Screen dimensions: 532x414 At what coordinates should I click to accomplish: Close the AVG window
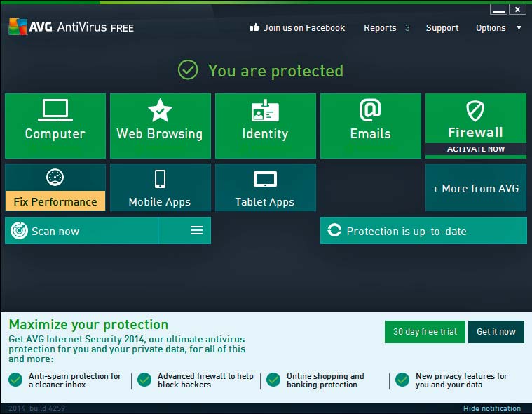(x=517, y=10)
